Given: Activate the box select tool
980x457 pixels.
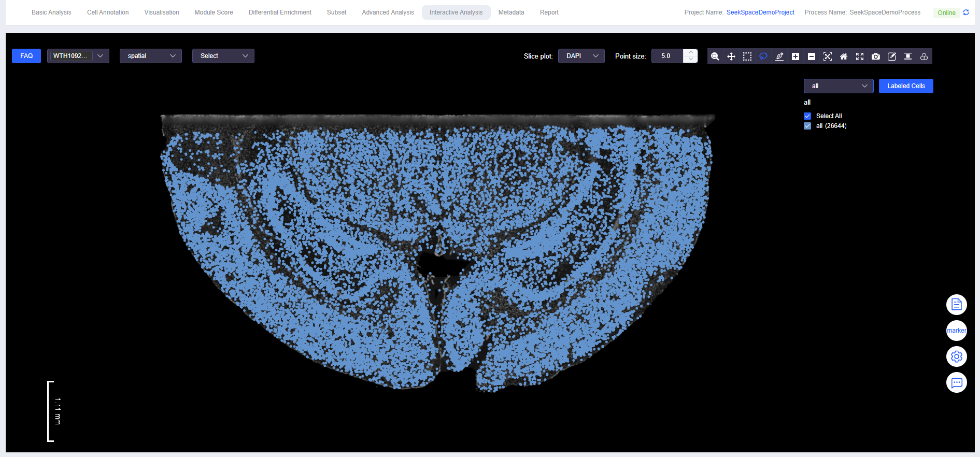Looking at the screenshot, I should point(747,56).
